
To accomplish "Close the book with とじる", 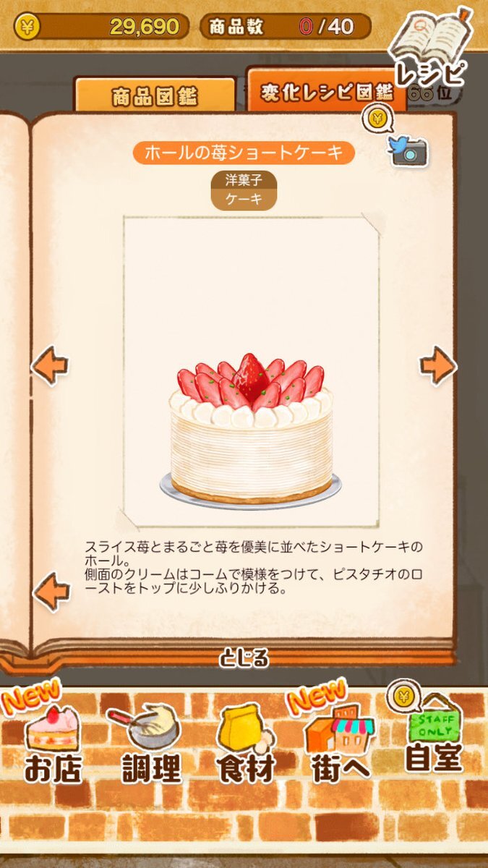I will pos(244,658).
